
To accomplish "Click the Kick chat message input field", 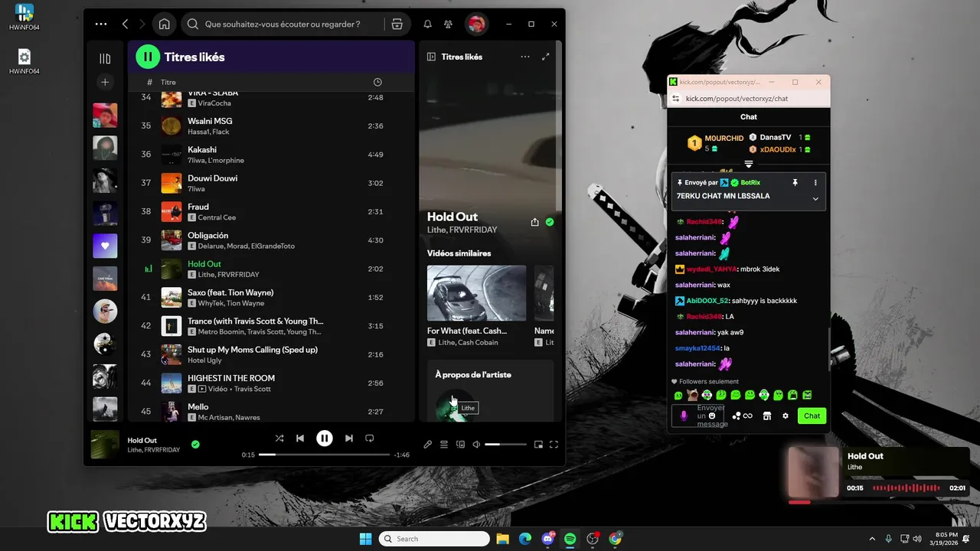I will (698, 416).
